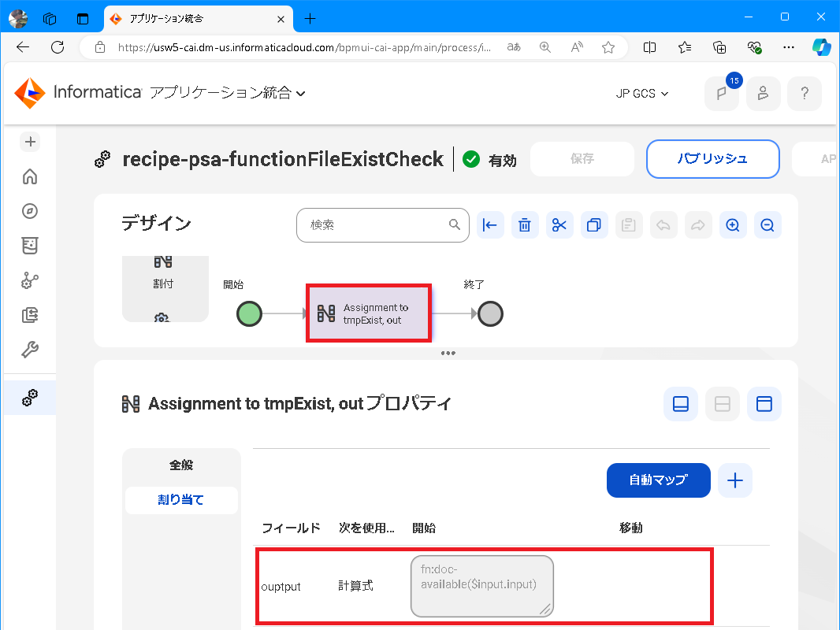Click the パブリッシュ button
Viewport: 840px width, 630px height.
[x=712, y=159]
